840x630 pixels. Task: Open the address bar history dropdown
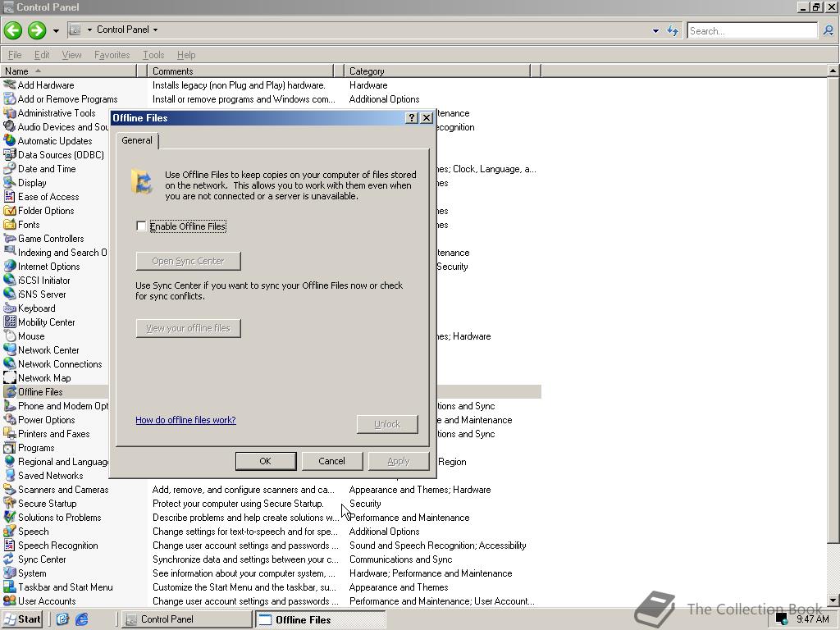point(655,31)
